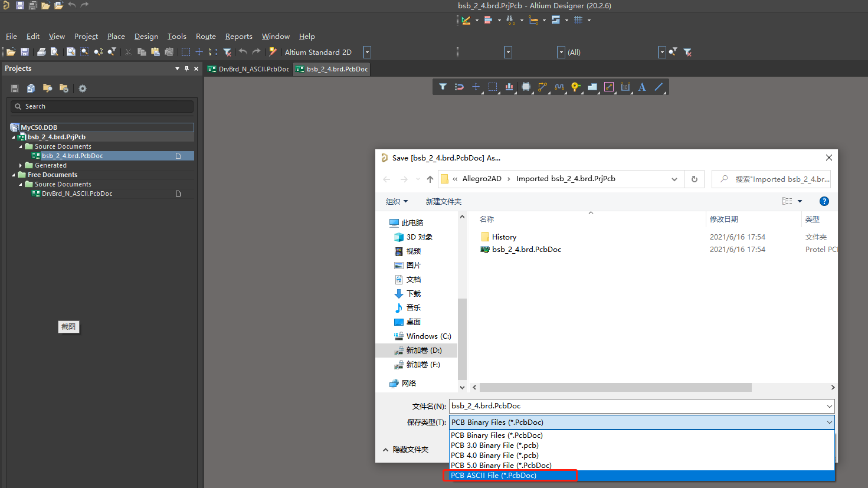Open the Alignment tools icon in utilities bar
The image size is (868, 488).
[488, 20]
